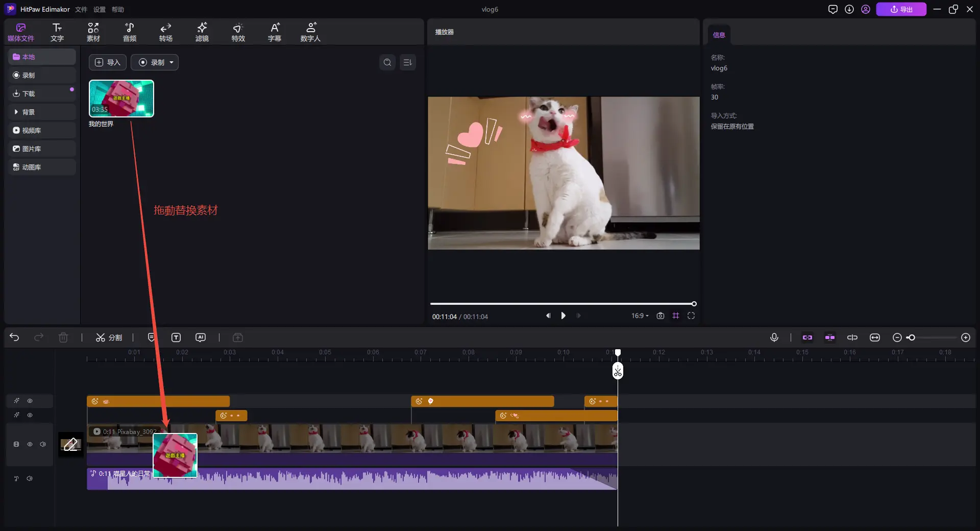The height and width of the screenshot is (531, 980).
Task: Toggle the link clips icon
Action: [807, 337]
